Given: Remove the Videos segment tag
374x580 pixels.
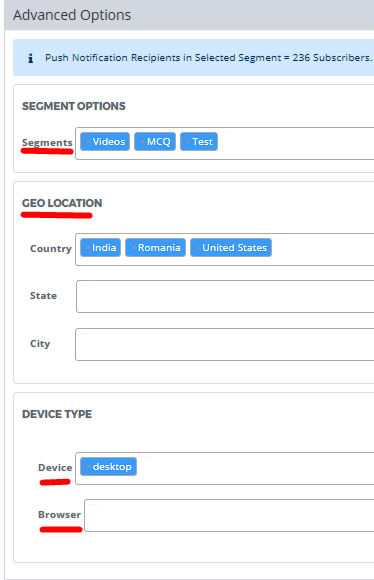Looking at the screenshot, I should pyautogui.click(x=88, y=142).
